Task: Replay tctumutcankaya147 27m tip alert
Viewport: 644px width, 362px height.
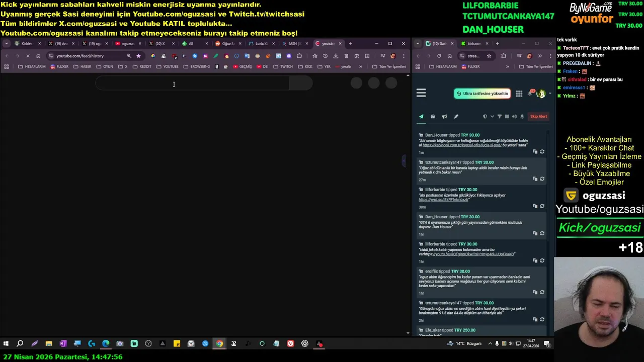Action: coord(542,178)
